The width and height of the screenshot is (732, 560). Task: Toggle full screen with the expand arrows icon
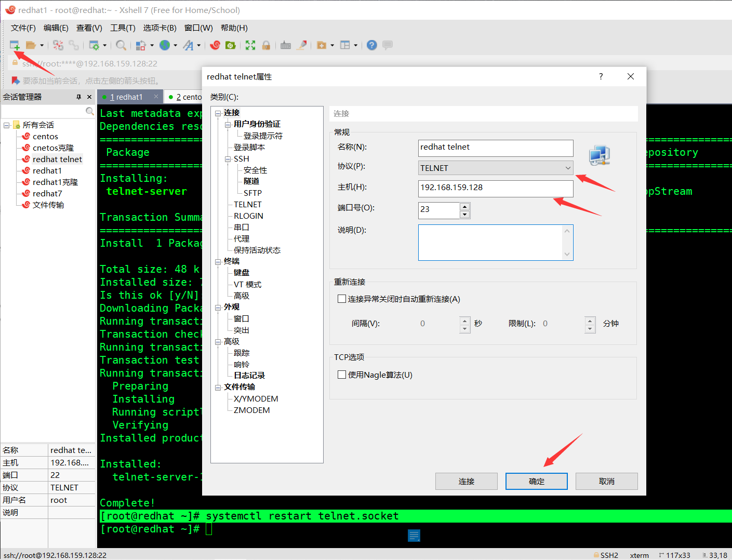[x=250, y=45]
